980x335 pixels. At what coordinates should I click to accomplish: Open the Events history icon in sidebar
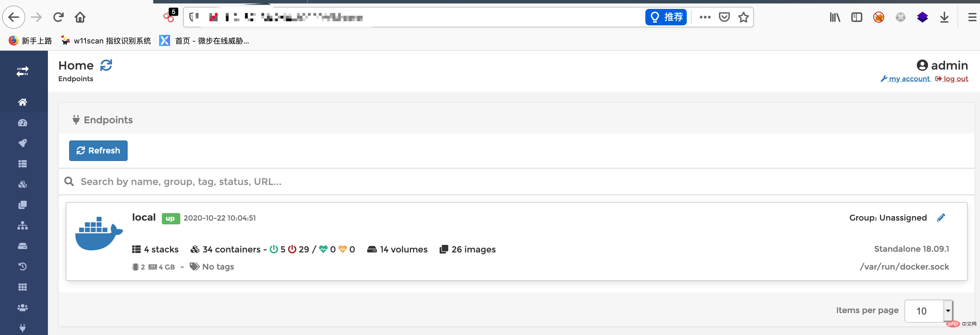23,266
